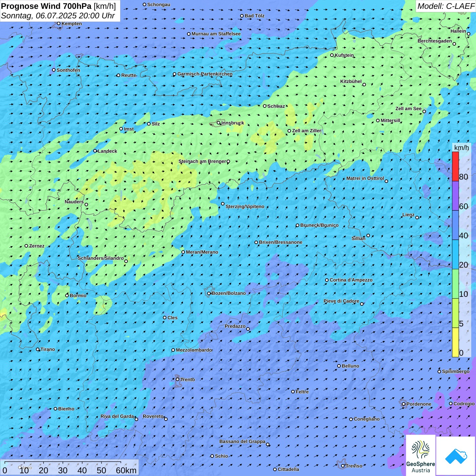Click the red 80 km/h legend color
Screen dimensions: 476x476
[x=455, y=166]
